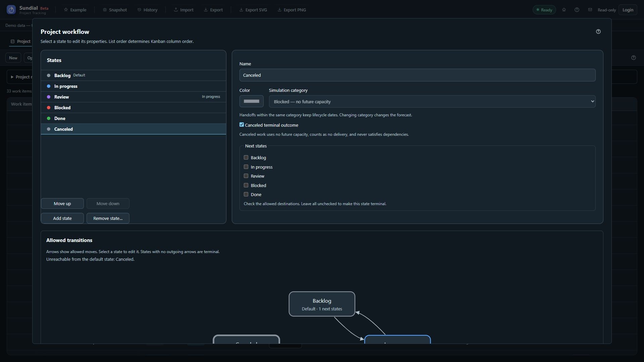Click the mail envelope icon
This screenshot has width=644, height=362.
pyautogui.click(x=590, y=10)
